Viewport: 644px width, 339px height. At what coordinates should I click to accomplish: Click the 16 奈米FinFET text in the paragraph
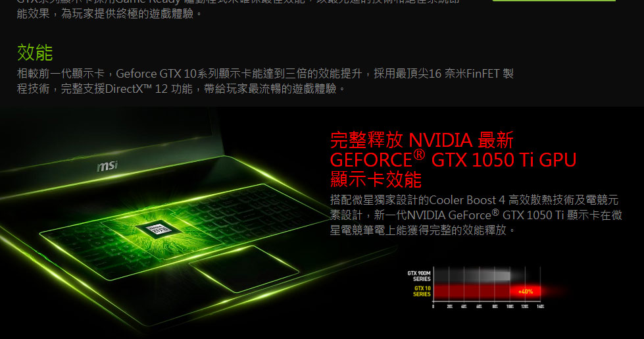coord(464,74)
